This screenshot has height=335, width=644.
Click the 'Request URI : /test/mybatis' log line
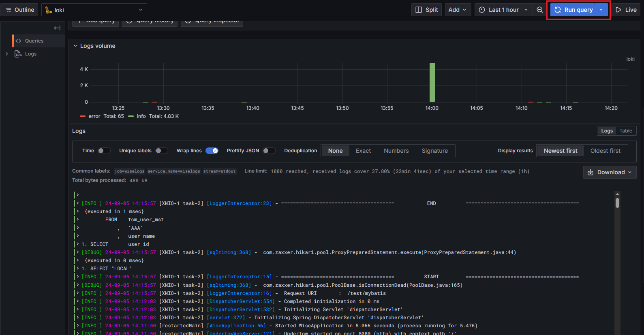tap(233, 293)
